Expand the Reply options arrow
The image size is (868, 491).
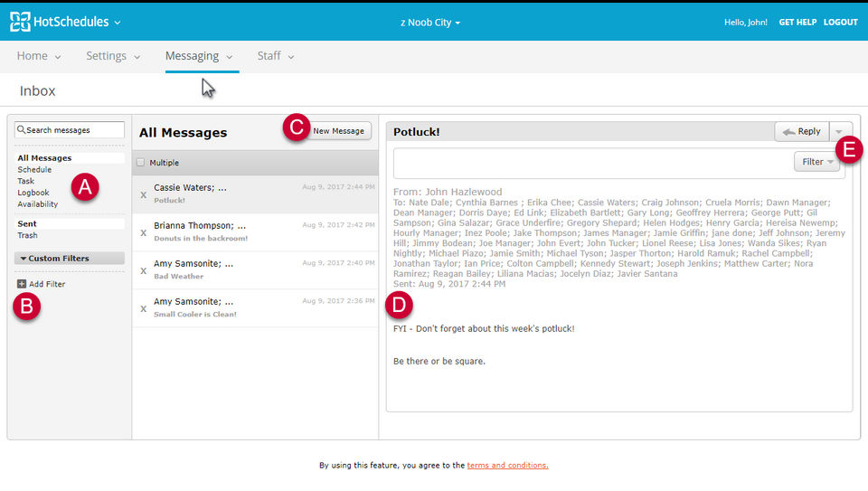pyautogui.click(x=839, y=132)
